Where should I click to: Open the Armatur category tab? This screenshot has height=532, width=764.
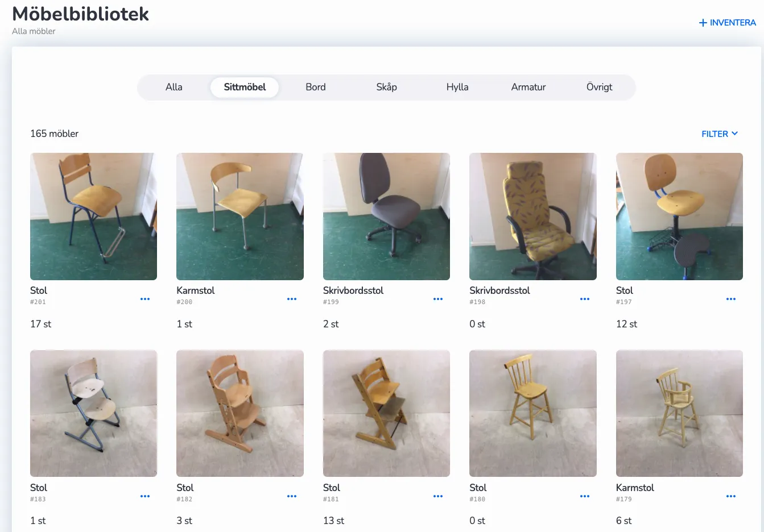pos(528,87)
